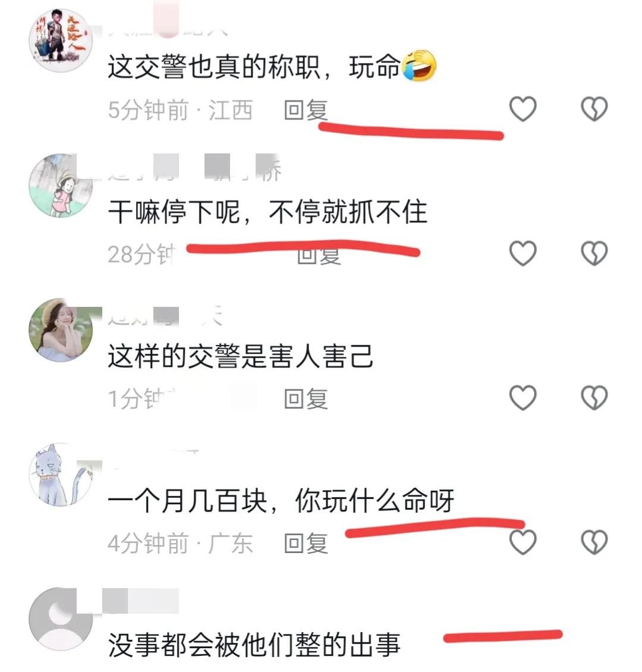642x672 pixels.
Task: Reply to the 28分钟 comment
Action: [x=319, y=256]
